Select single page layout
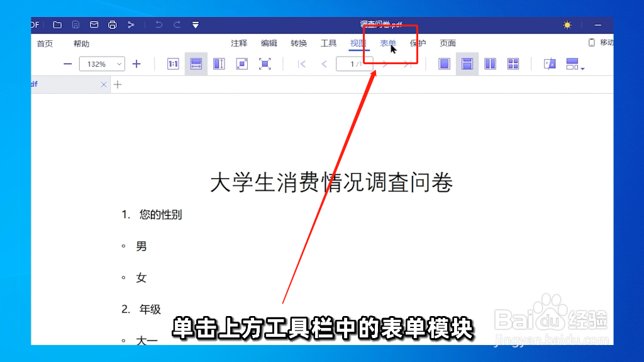This screenshot has height=362, width=644. coord(444,64)
